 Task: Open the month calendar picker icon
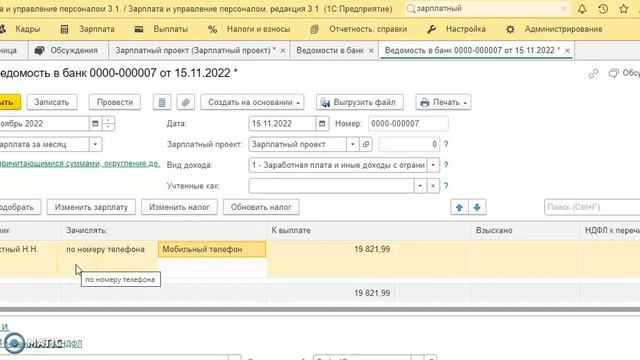[95, 124]
